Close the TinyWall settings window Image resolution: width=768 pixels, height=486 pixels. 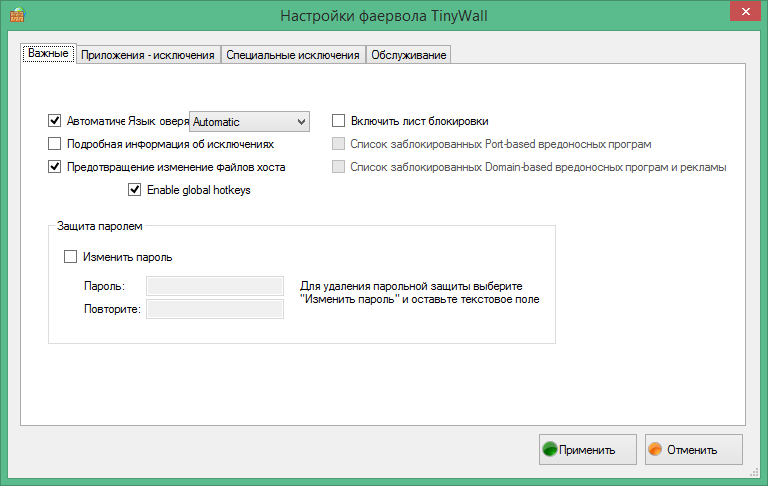[745, 11]
